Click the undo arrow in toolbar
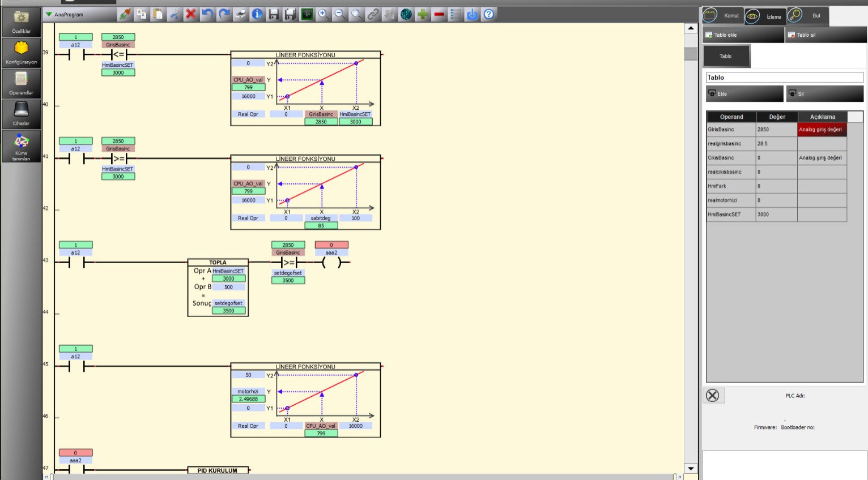 pyautogui.click(x=207, y=14)
